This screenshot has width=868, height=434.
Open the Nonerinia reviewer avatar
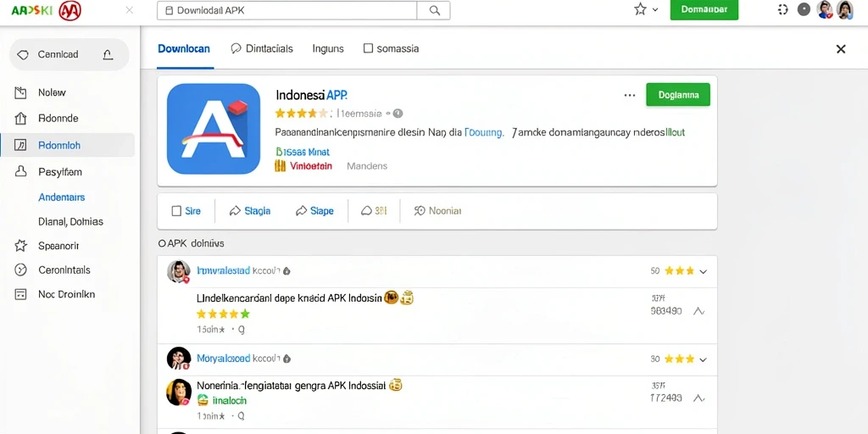point(178,393)
